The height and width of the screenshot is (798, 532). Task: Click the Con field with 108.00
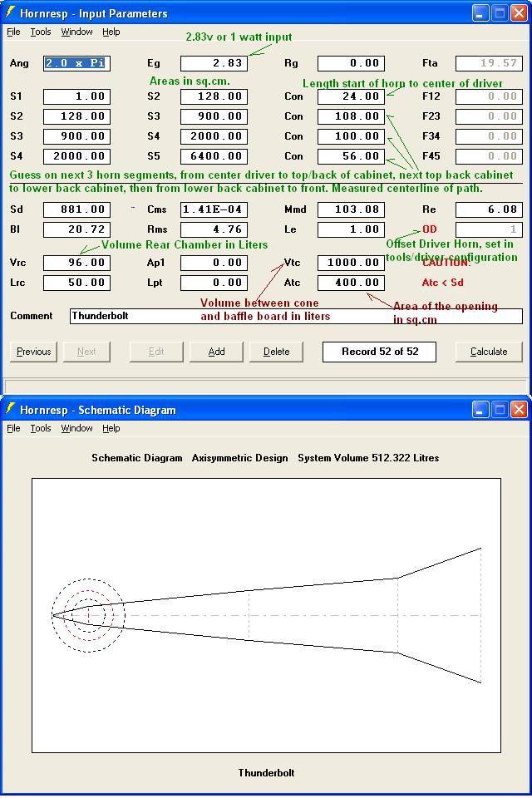click(352, 116)
